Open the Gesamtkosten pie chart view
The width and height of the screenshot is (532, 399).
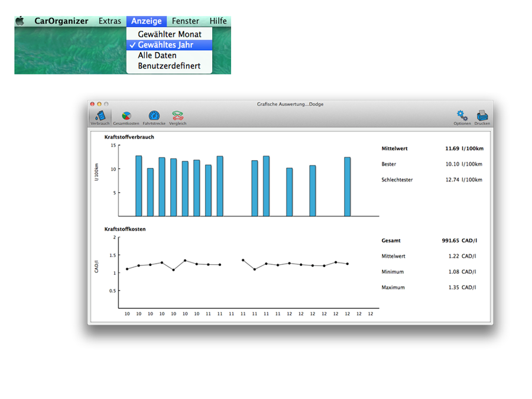pos(126,117)
